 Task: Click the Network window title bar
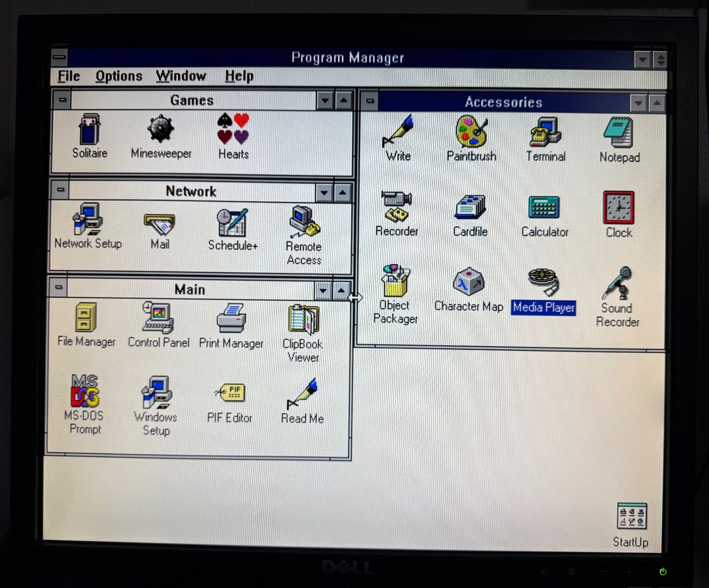[x=192, y=191]
